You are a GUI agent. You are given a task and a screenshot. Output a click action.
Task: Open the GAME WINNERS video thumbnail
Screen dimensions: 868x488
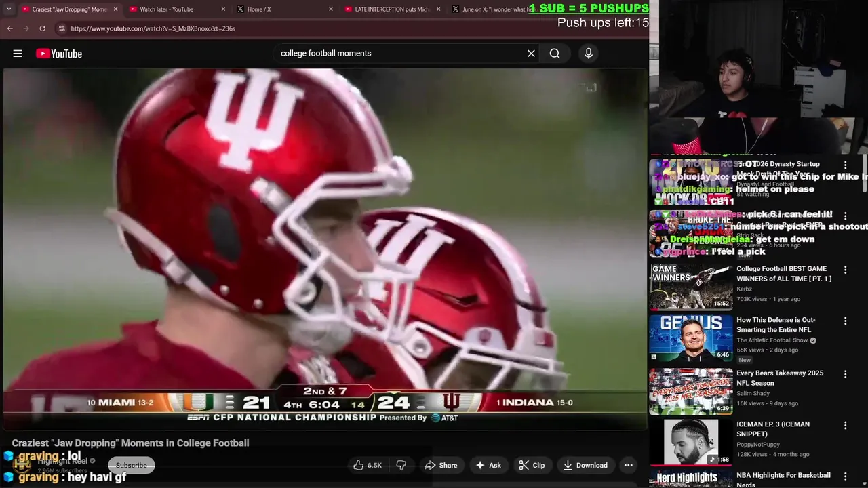[690, 286]
